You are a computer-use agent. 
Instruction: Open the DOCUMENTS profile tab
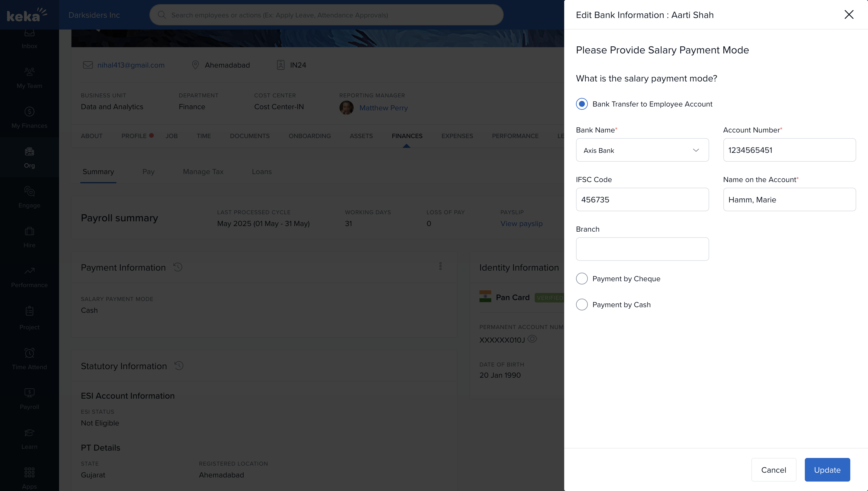(250, 136)
